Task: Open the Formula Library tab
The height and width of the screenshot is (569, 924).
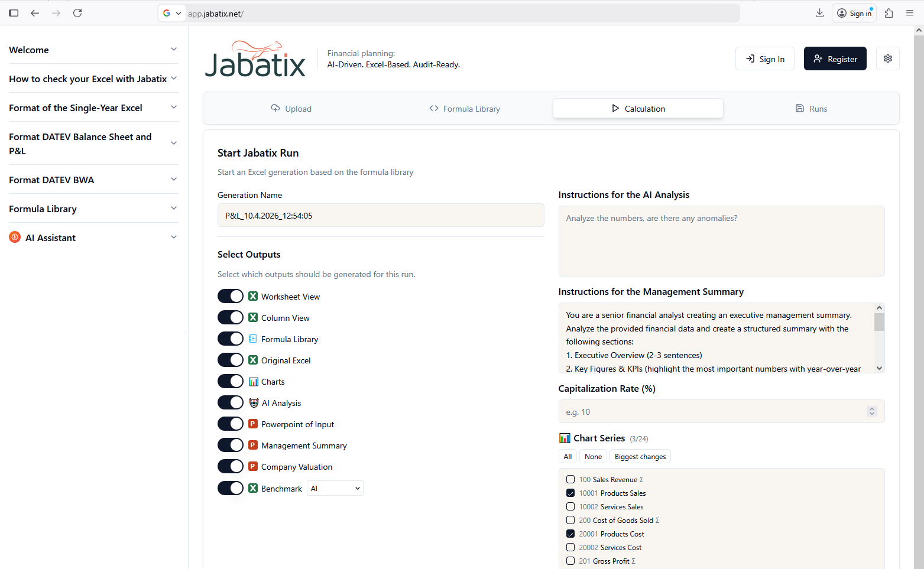Action: point(465,108)
